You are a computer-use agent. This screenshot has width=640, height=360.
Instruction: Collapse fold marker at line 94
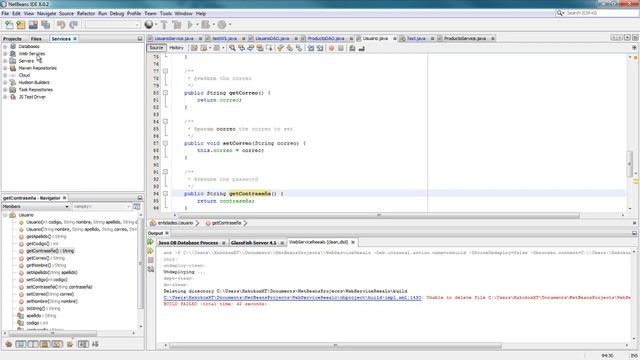[165, 193]
